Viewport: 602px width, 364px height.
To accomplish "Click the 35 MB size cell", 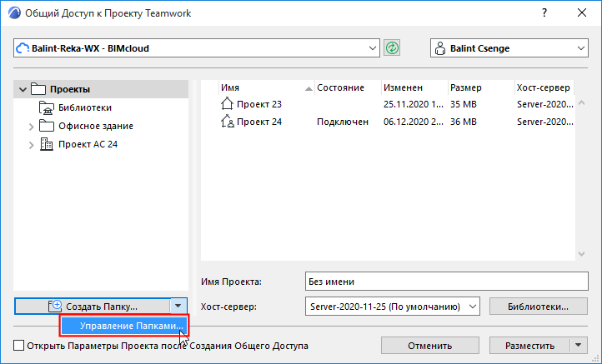I will tap(464, 104).
